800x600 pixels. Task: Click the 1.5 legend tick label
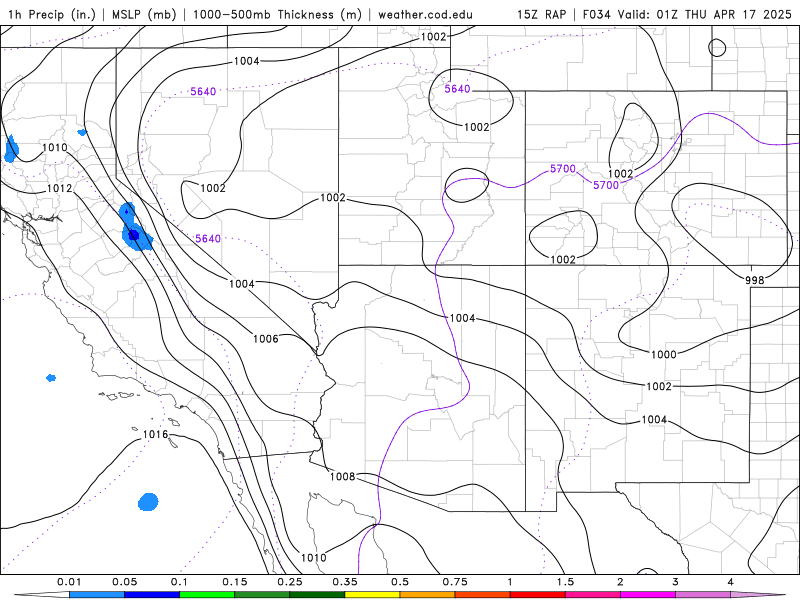pos(565,582)
